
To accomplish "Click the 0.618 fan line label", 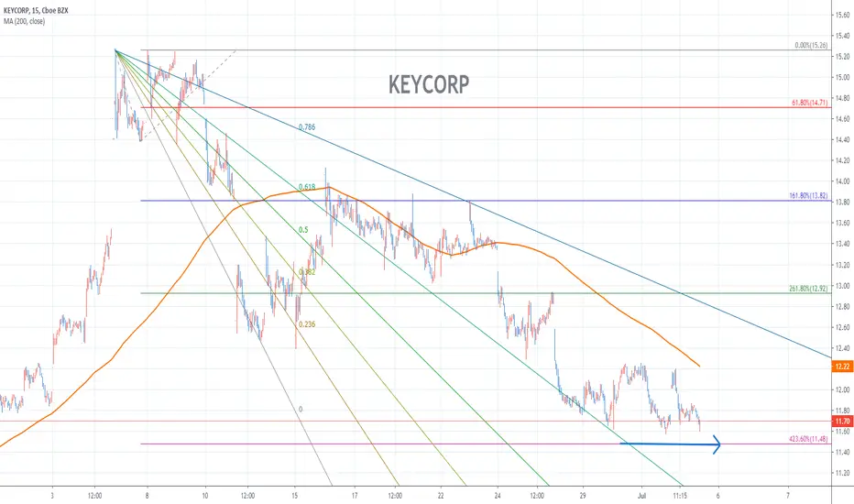I will [307, 187].
